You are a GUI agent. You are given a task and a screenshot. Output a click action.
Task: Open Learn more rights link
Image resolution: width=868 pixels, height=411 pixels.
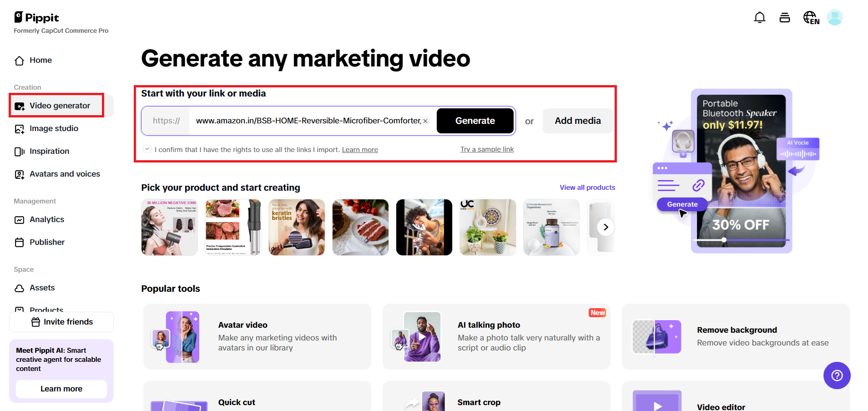click(x=360, y=150)
